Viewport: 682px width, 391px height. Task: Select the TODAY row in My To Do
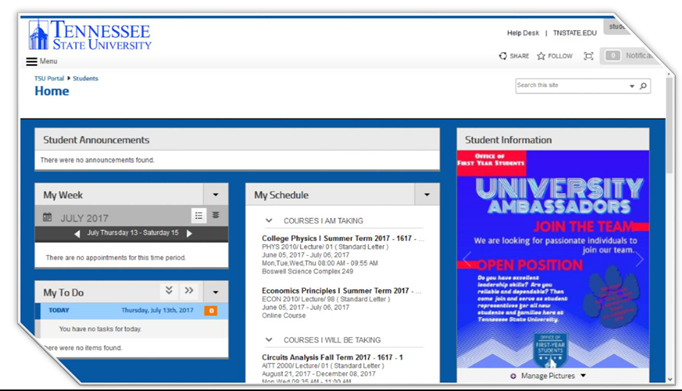coord(132,311)
